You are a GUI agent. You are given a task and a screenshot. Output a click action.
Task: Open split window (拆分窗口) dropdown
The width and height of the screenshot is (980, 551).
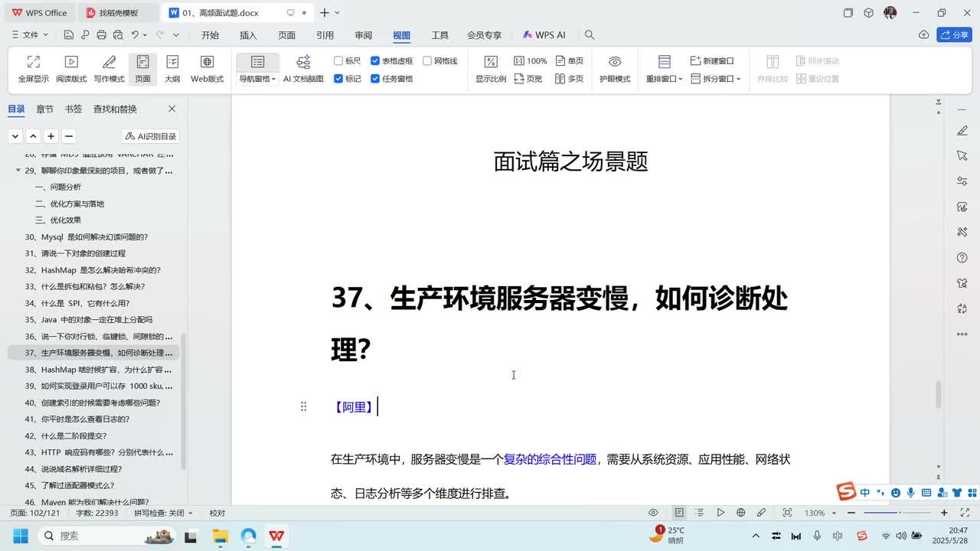point(716,79)
